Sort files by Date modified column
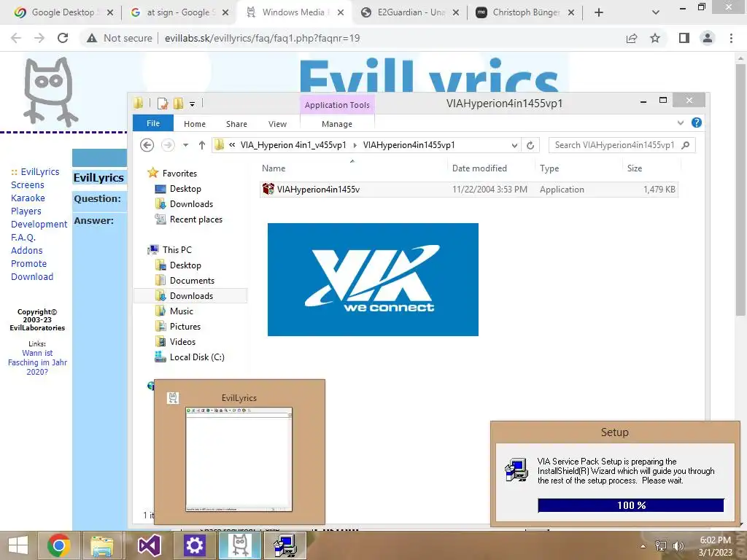The image size is (747, 560). [479, 168]
